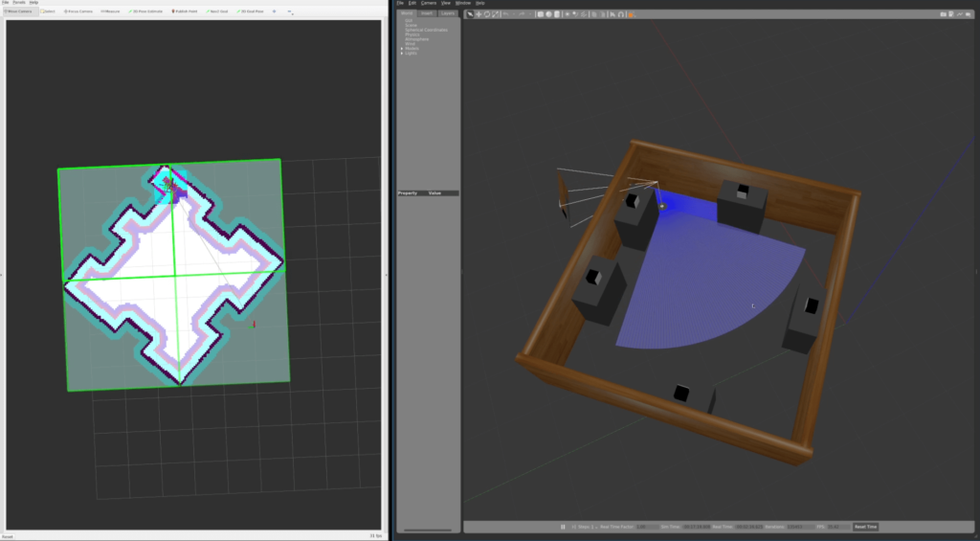Click the Redo arrow in Gazebo toolbar
The width and height of the screenshot is (980, 541).
coord(522,14)
